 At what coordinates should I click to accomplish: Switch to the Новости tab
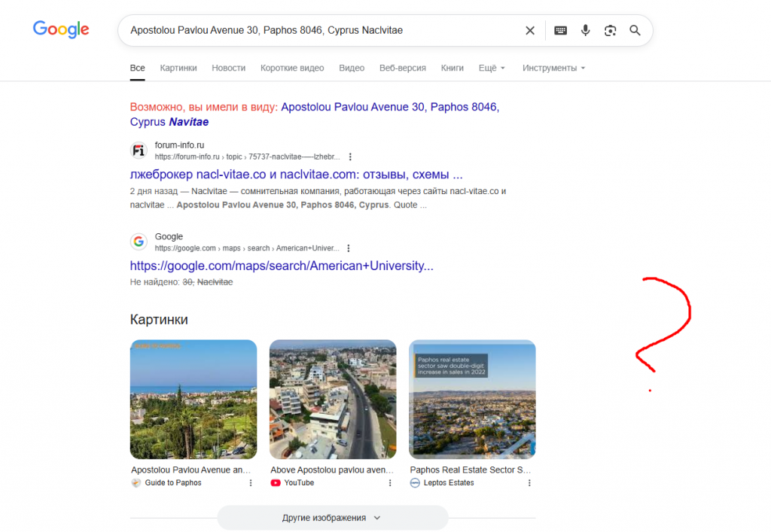(x=228, y=68)
